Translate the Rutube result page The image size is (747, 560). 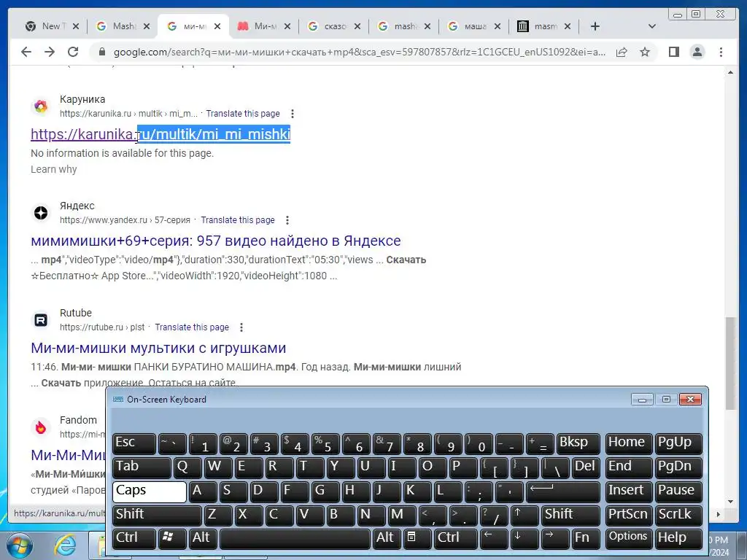pyautogui.click(x=192, y=327)
